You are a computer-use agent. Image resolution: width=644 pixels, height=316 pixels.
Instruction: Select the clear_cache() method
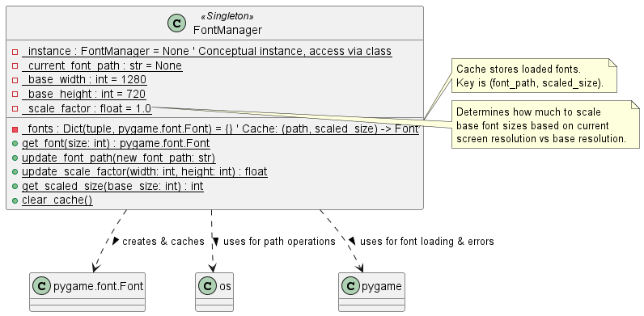click(57, 200)
